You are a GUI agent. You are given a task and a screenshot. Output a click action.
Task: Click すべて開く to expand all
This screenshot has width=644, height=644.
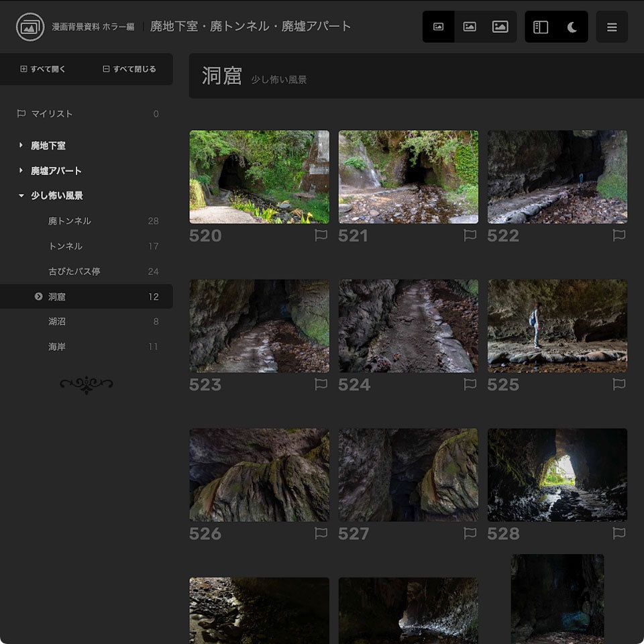(43, 69)
